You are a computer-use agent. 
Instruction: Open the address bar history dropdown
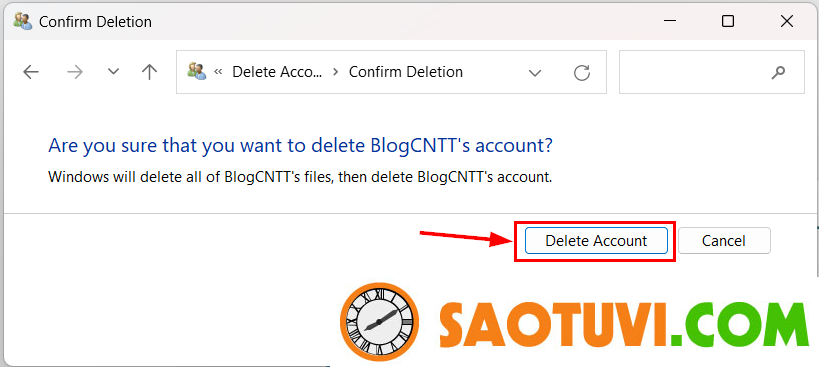535,73
